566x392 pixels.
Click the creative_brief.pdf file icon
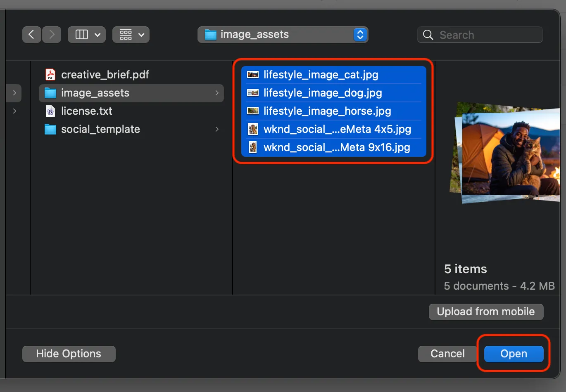pos(50,75)
